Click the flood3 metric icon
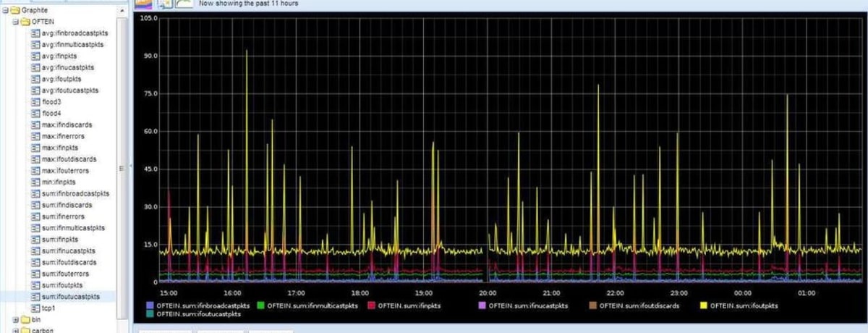868x333 pixels. 35,102
